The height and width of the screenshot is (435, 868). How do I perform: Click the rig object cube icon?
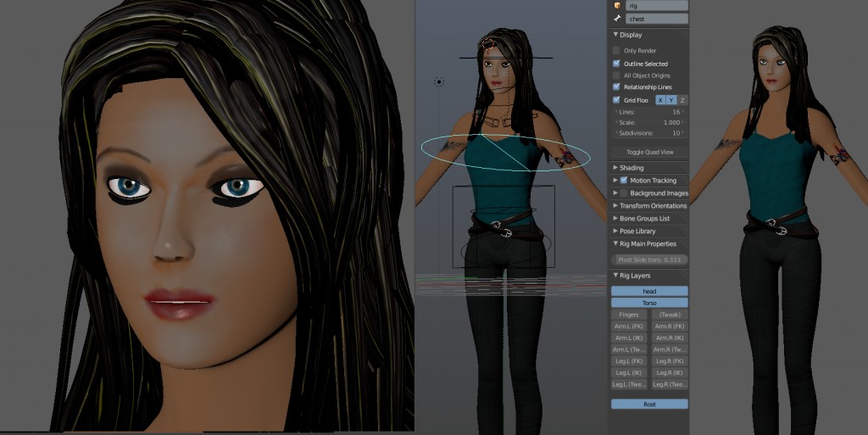(617, 6)
